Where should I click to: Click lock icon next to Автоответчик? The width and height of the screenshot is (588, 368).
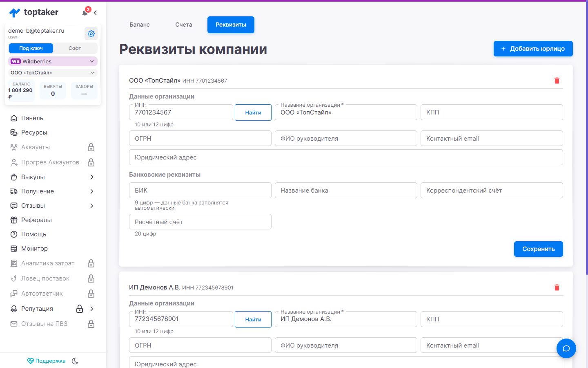coord(91,294)
